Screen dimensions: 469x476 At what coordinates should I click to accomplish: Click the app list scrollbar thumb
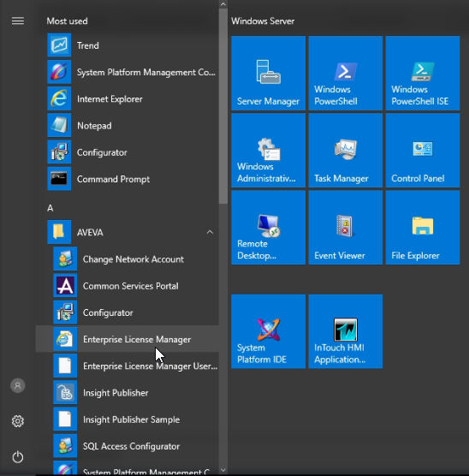click(223, 106)
